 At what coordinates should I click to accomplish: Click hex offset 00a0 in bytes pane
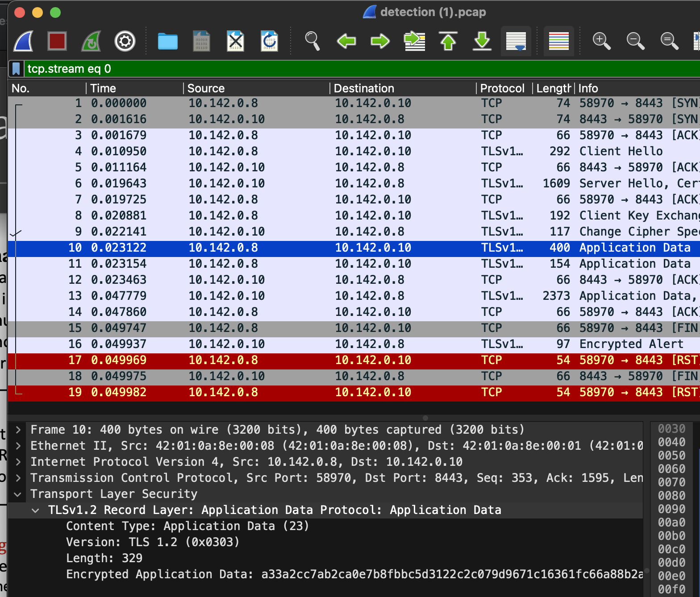coord(671,522)
